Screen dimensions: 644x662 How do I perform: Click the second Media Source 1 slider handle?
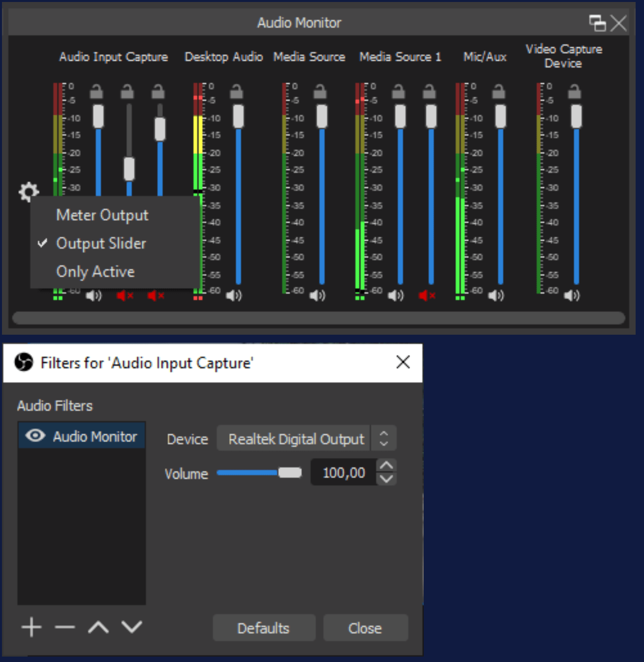point(431,116)
